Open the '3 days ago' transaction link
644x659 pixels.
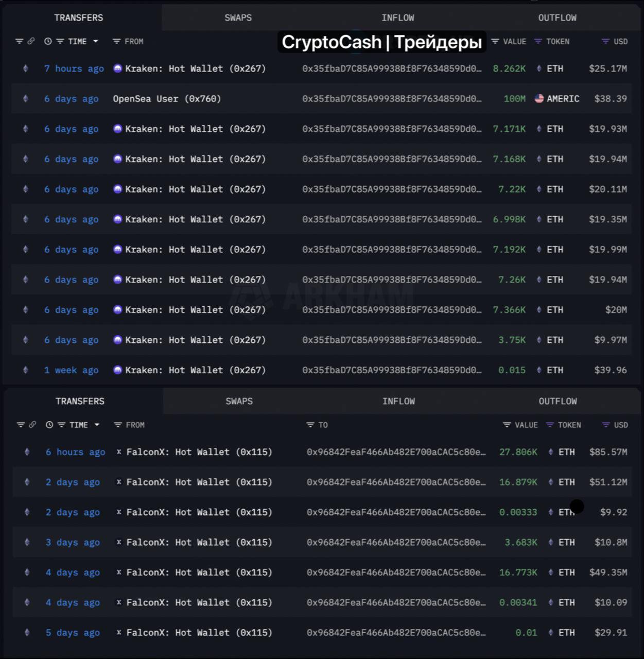(73, 543)
